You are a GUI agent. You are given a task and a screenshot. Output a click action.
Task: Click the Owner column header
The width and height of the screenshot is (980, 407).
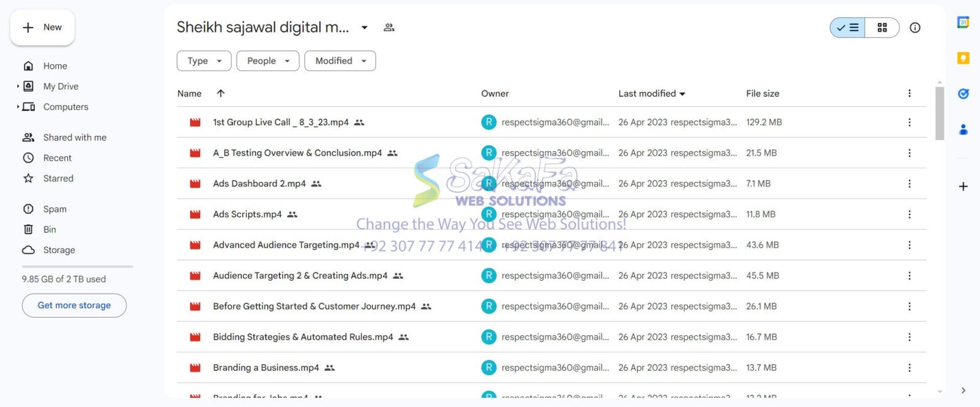click(x=495, y=94)
